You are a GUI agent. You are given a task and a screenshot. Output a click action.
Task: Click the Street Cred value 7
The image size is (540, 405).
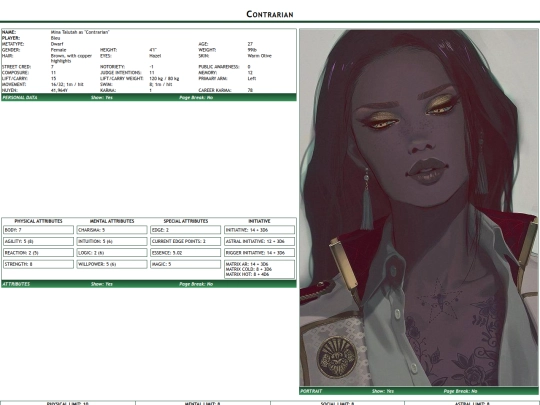click(52, 67)
